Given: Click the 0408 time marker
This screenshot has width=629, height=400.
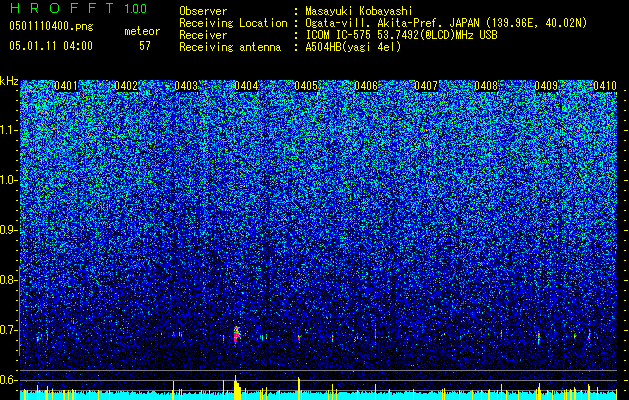Looking at the screenshot, I should point(486,86).
